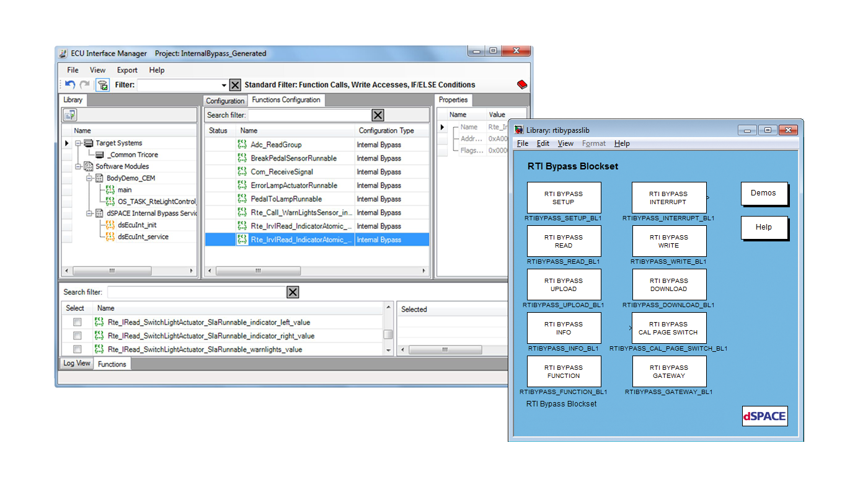
Task: Check the warnlights_value function checkbox
Action: click(77, 349)
